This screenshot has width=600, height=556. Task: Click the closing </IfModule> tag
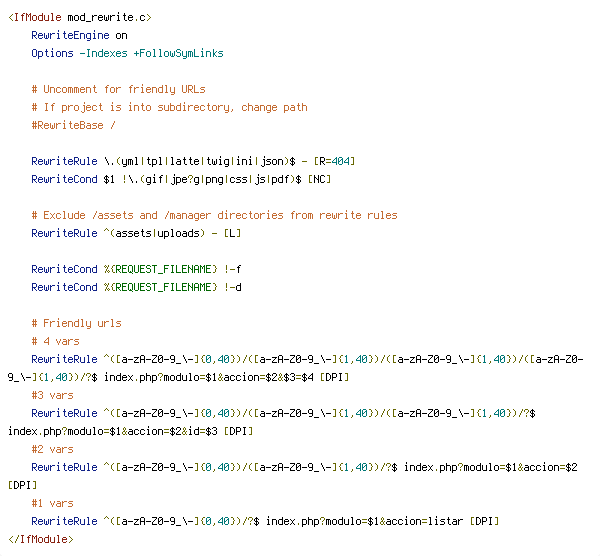tap(41, 540)
